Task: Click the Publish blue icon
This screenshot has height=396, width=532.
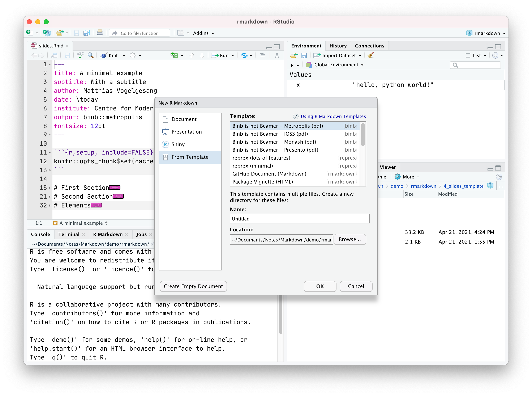Action: [x=244, y=55]
